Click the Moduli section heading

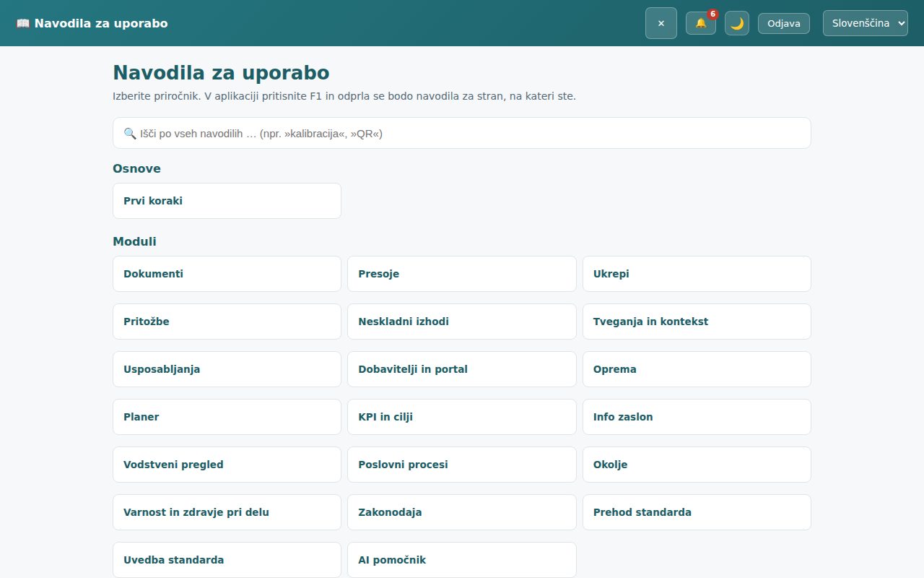tap(134, 241)
